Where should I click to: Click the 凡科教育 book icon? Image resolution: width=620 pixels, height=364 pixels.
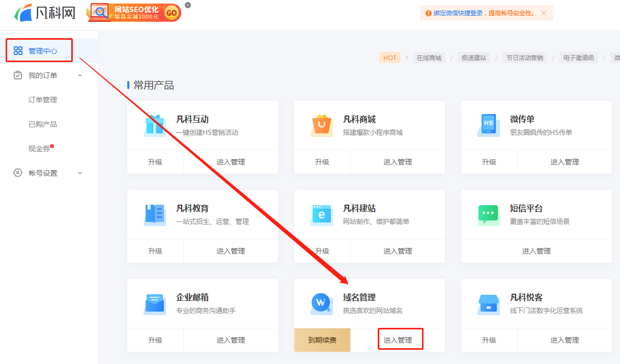point(155,214)
